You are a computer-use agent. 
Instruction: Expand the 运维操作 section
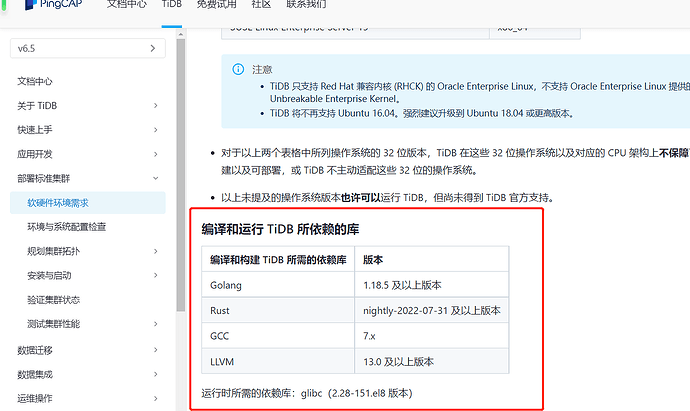tap(155, 399)
